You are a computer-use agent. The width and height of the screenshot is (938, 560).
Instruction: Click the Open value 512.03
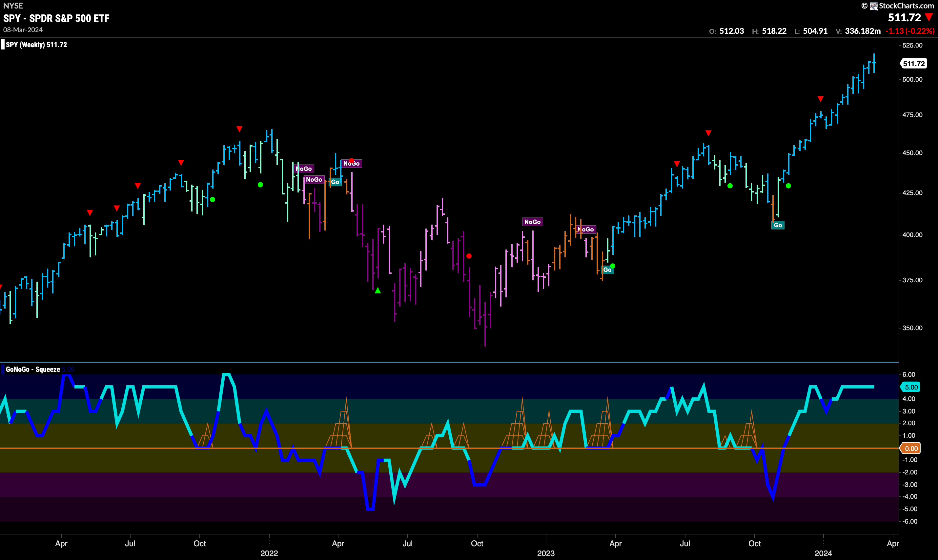pos(731,31)
